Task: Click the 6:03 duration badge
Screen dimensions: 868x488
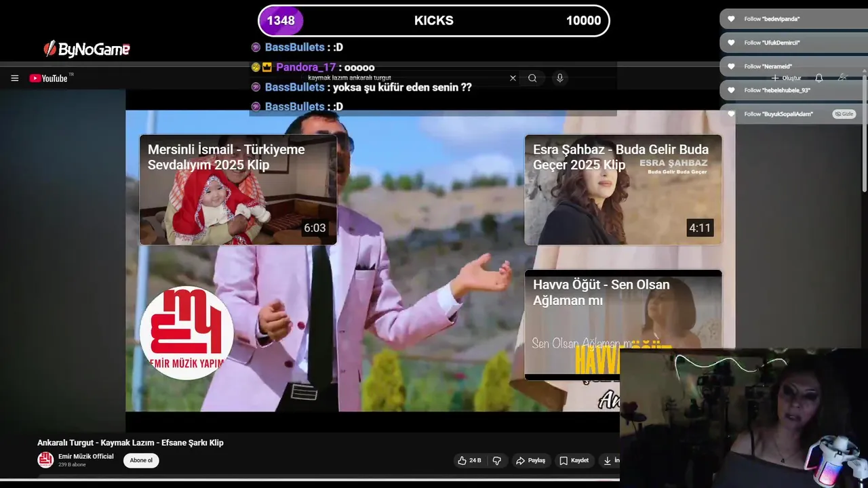Action: coord(315,228)
